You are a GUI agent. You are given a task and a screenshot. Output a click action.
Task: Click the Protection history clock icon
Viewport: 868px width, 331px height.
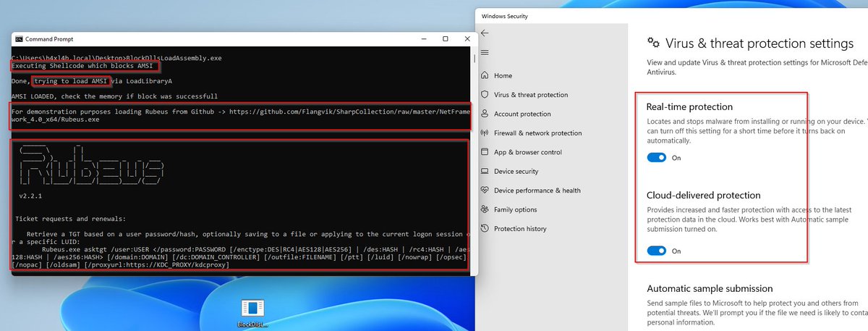click(x=485, y=229)
